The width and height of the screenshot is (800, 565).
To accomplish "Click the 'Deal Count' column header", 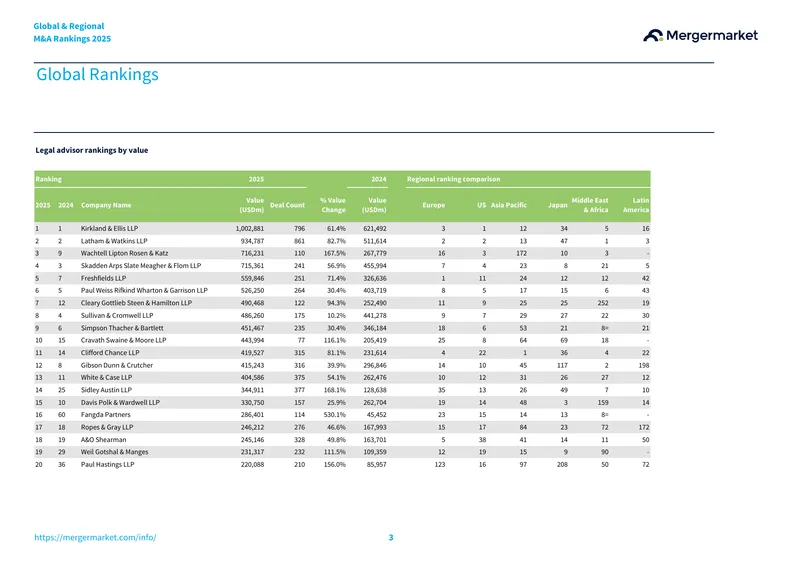I will (x=287, y=205).
